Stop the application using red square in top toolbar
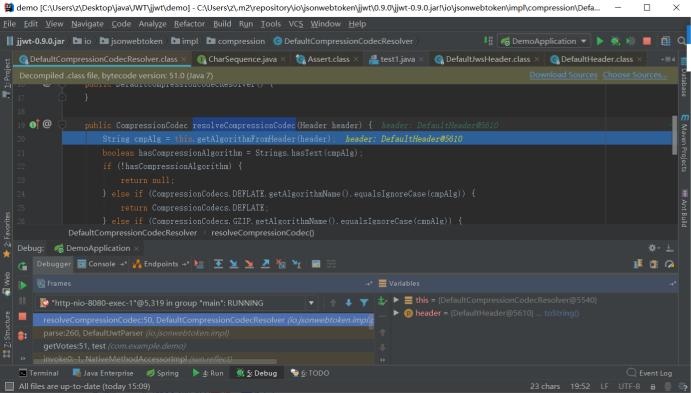This screenshot has width=691, height=393. (x=647, y=41)
